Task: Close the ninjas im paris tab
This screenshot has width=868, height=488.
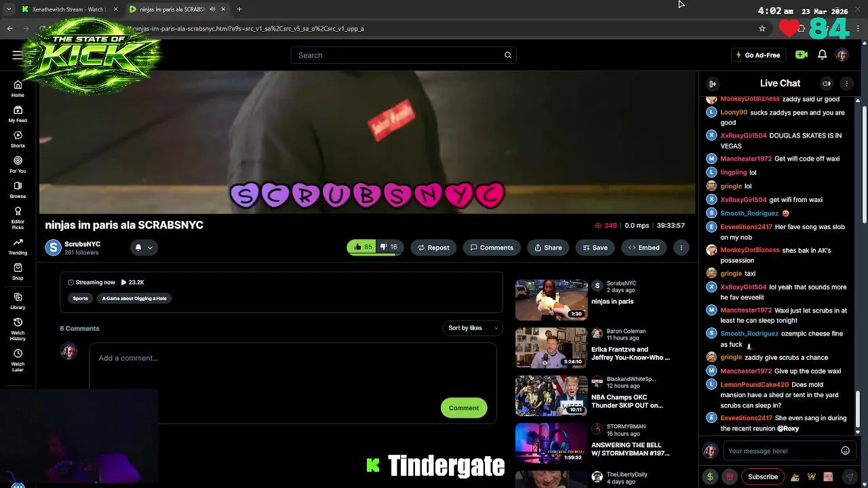Action: 223,9
